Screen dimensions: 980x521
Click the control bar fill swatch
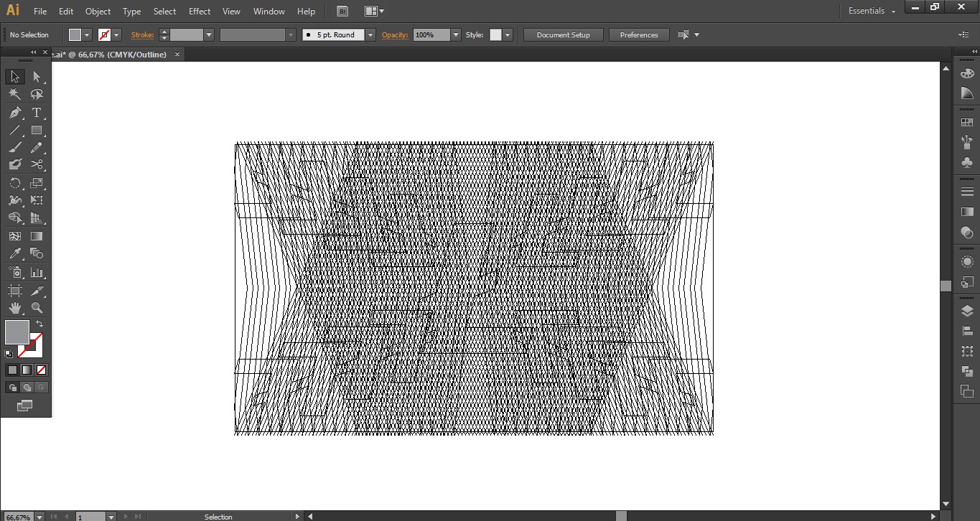point(75,35)
